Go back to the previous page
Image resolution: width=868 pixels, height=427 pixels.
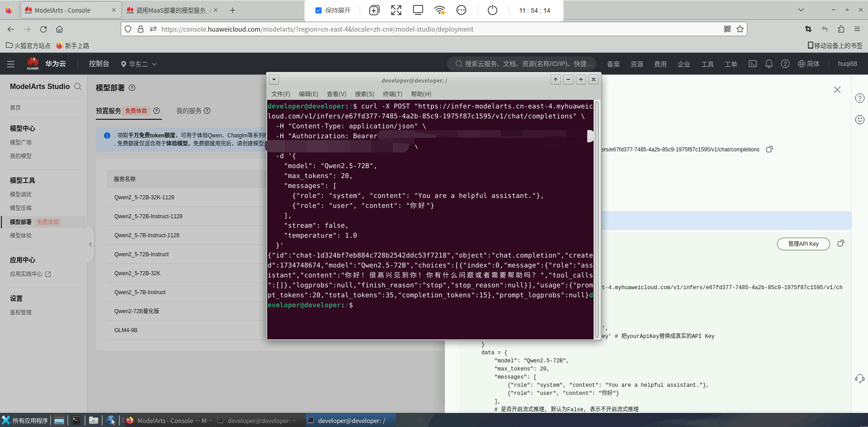point(11,29)
